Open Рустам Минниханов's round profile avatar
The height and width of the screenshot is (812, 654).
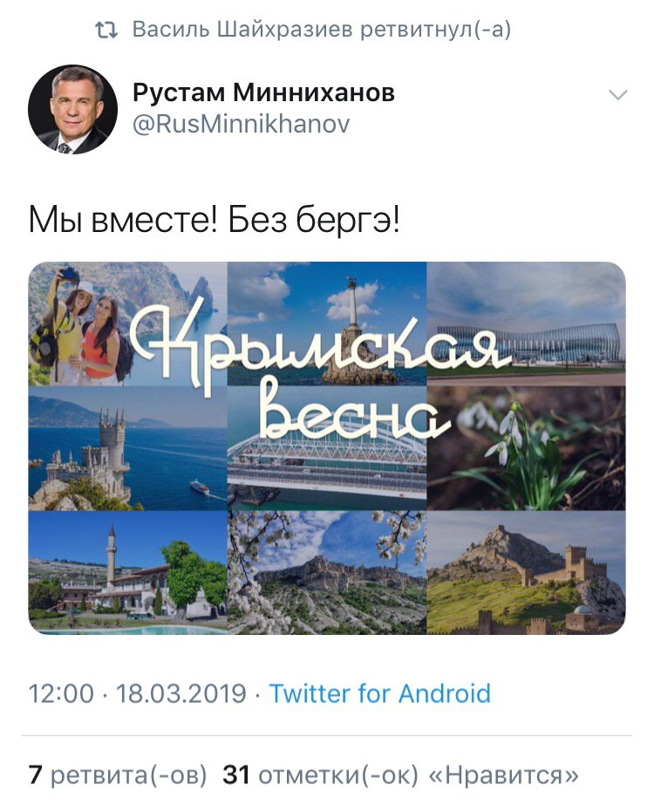coord(72,109)
